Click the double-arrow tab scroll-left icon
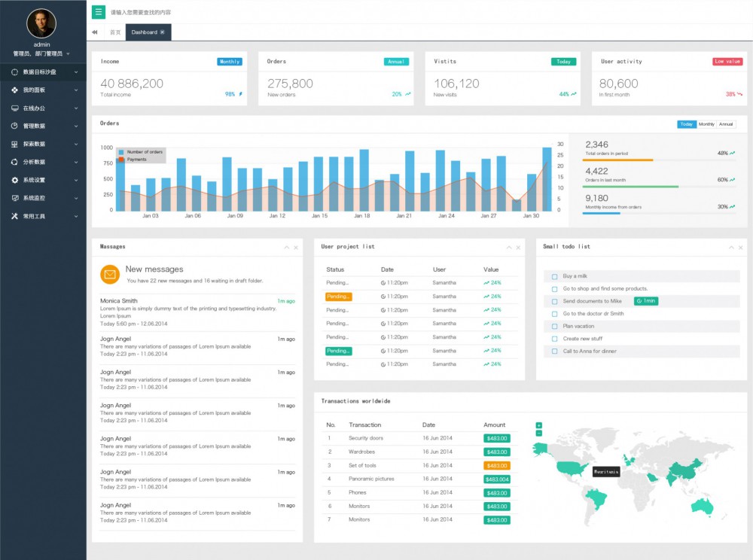 (x=95, y=32)
